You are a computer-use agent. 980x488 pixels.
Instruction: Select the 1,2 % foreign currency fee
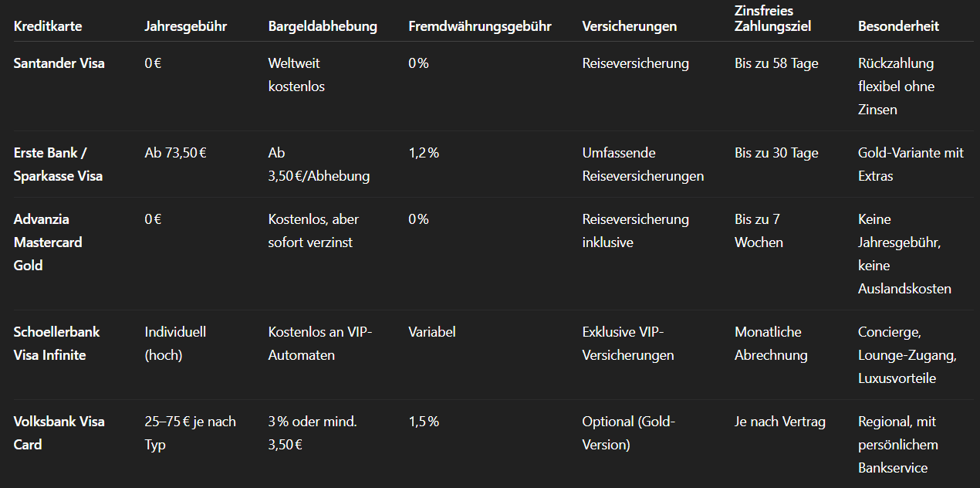pyautogui.click(x=424, y=153)
